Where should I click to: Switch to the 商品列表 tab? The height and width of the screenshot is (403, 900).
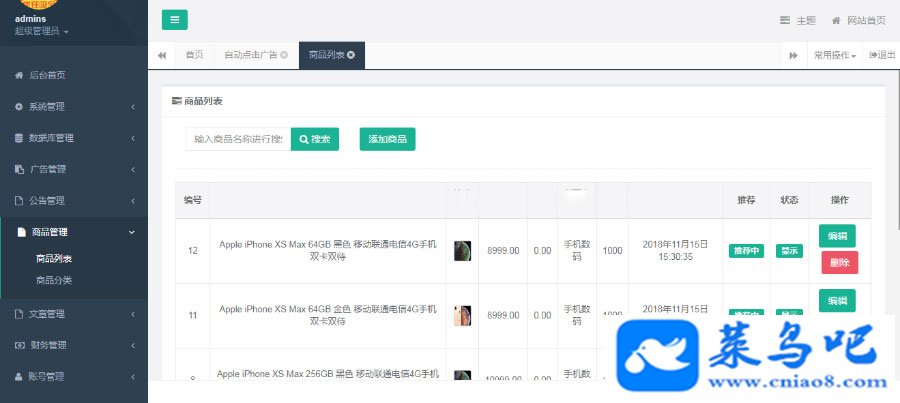tap(326, 55)
